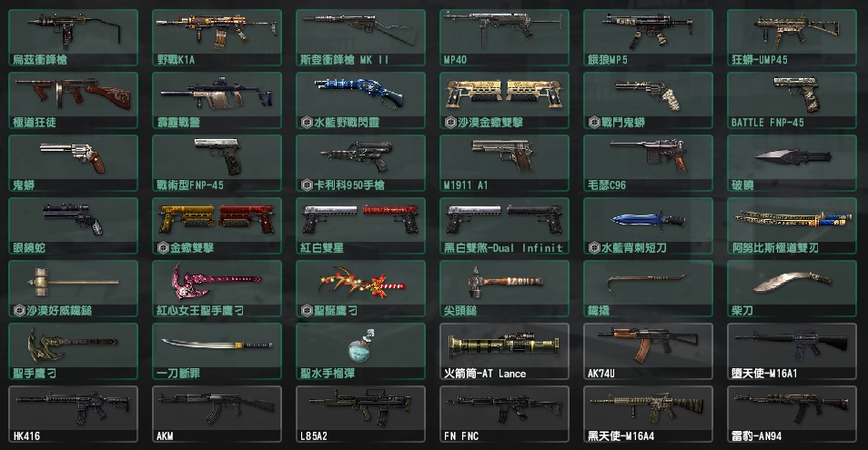Choose the 餓狼MP5 submachine gun tile

click(648, 37)
